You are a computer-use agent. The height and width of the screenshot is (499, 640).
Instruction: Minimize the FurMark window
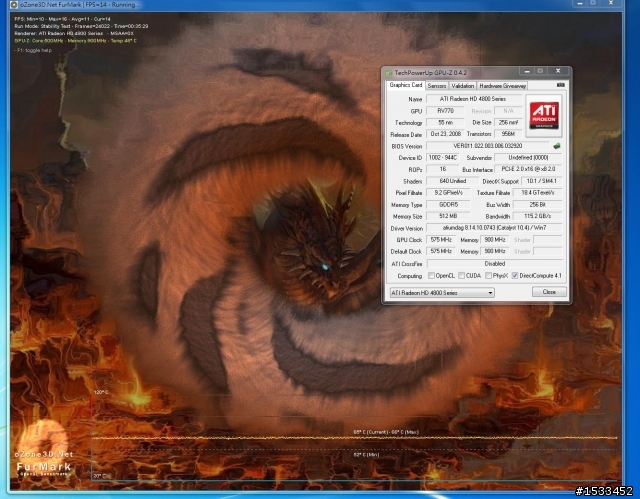580,3
